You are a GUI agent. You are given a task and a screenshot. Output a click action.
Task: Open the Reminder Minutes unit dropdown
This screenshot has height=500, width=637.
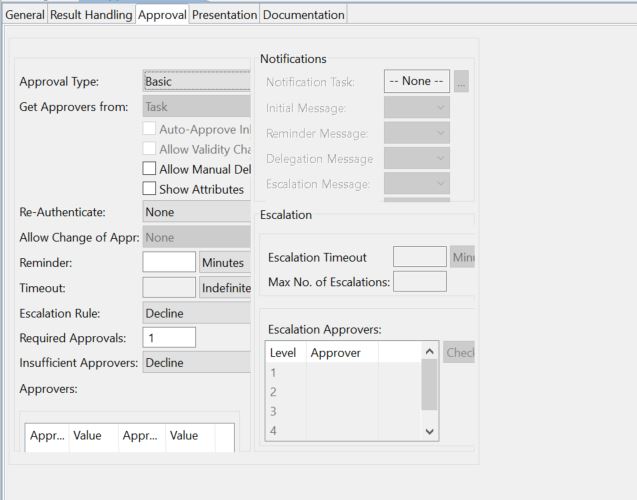224,262
